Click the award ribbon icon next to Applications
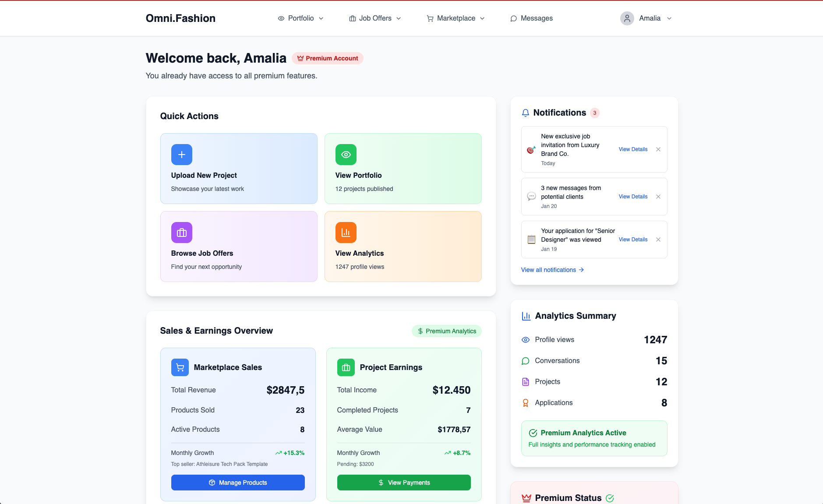The width and height of the screenshot is (823, 504). (x=526, y=403)
